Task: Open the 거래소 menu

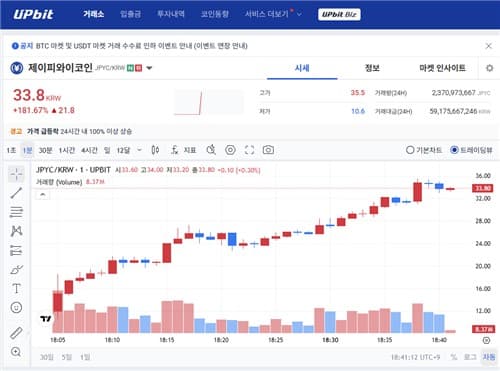Action: click(x=93, y=14)
